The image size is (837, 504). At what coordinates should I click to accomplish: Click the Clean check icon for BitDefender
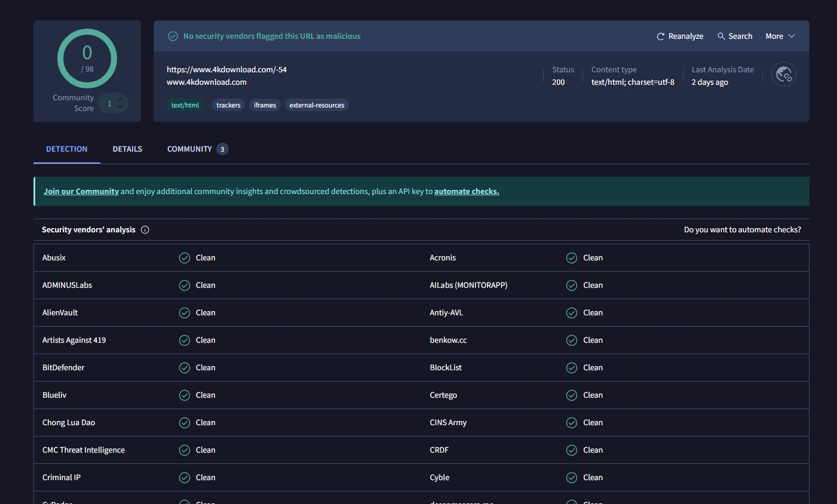[185, 368]
